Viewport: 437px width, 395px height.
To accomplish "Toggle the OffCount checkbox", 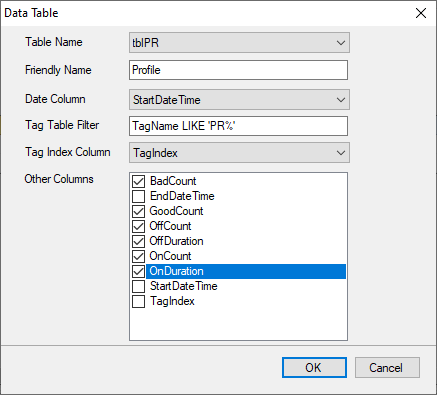I will 138,226.
